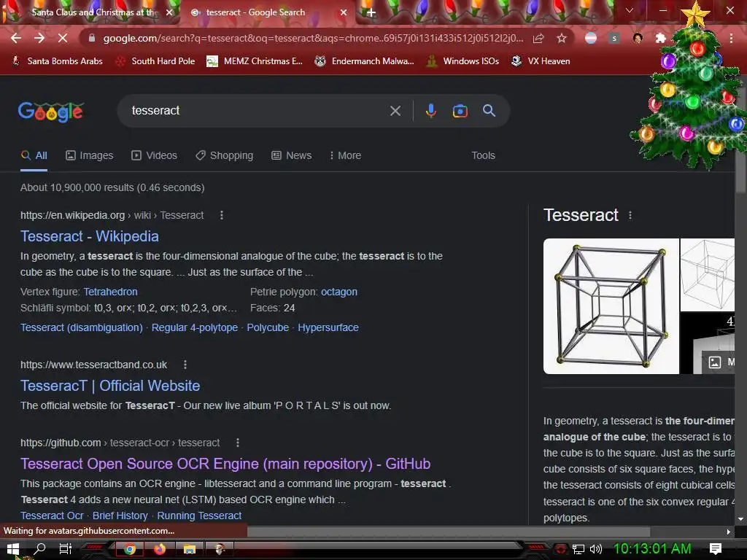Open the network tray icon
747x560 pixels.
point(578,549)
